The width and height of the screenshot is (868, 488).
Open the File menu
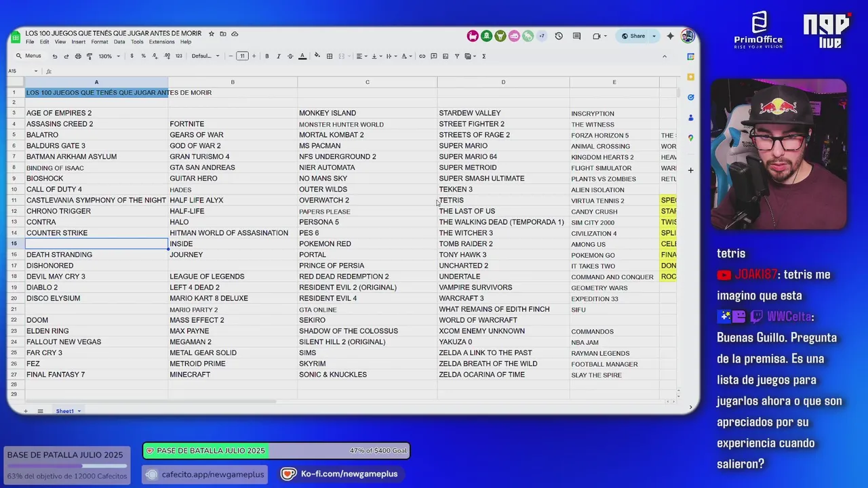[x=30, y=42]
